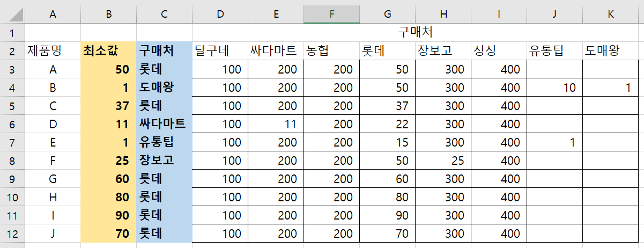This screenshot has height=248, width=644.
Task: Select row 1 header
Action: coord(12,32)
